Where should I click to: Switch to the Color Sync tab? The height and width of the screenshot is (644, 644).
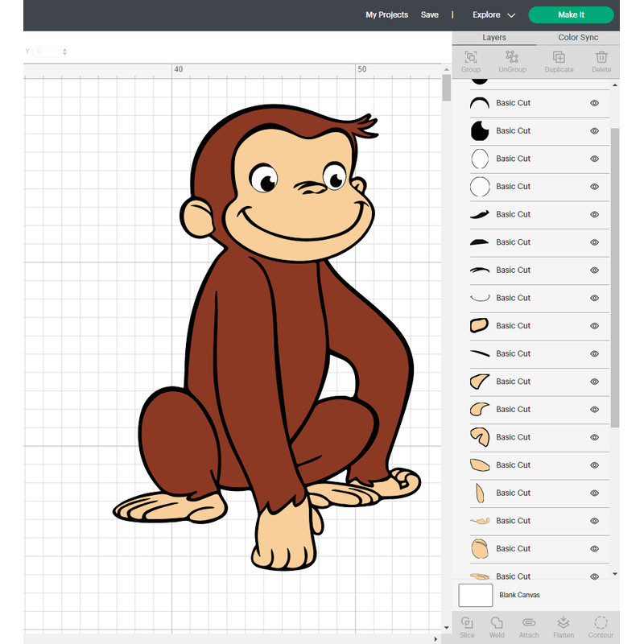(578, 37)
